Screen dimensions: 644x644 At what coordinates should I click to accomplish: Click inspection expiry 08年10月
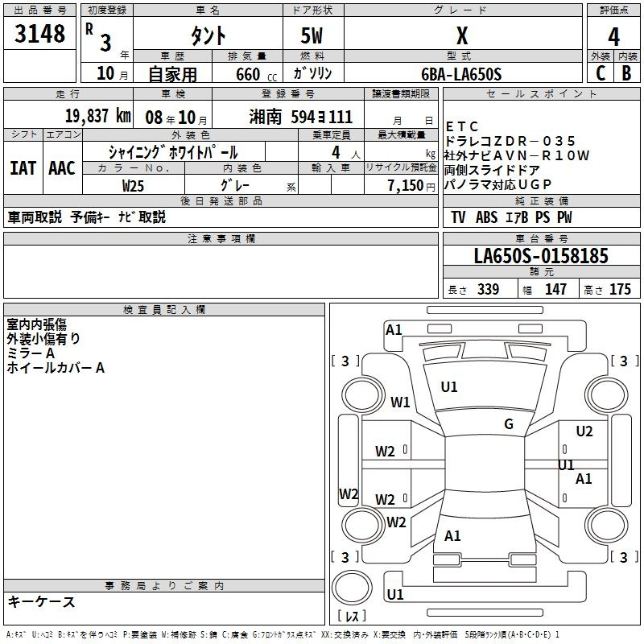coord(175,118)
